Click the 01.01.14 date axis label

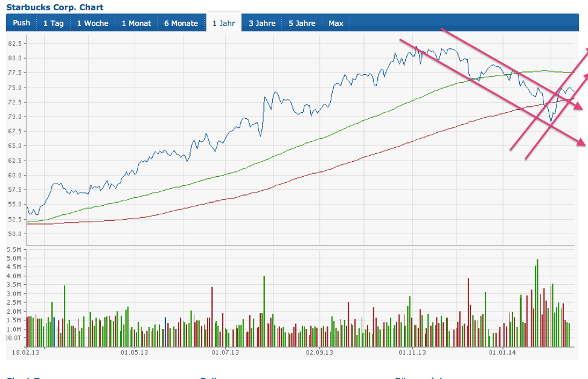pos(503,352)
